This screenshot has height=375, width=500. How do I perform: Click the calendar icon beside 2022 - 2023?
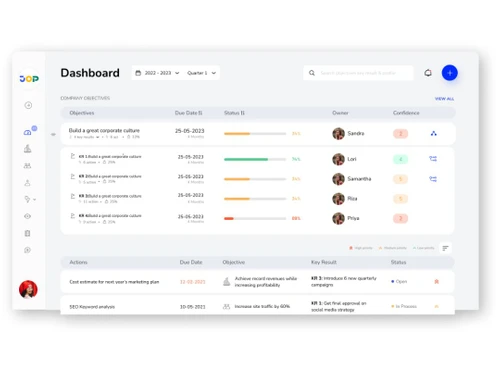pyautogui.click(x=138, y=73)
